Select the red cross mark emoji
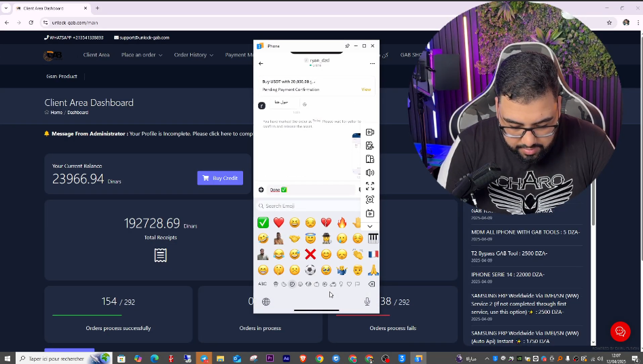The height and width of the screenshot is (364, 643). point(310,255)
